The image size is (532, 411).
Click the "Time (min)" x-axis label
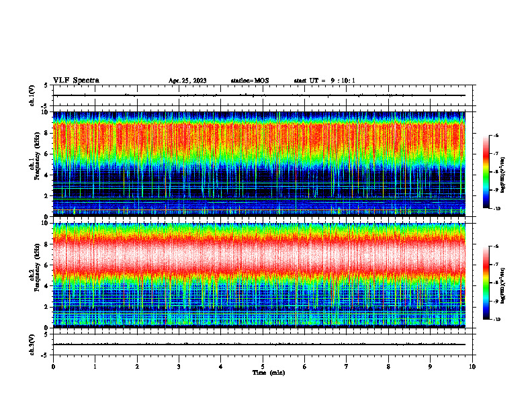click(x=269, y=373)
